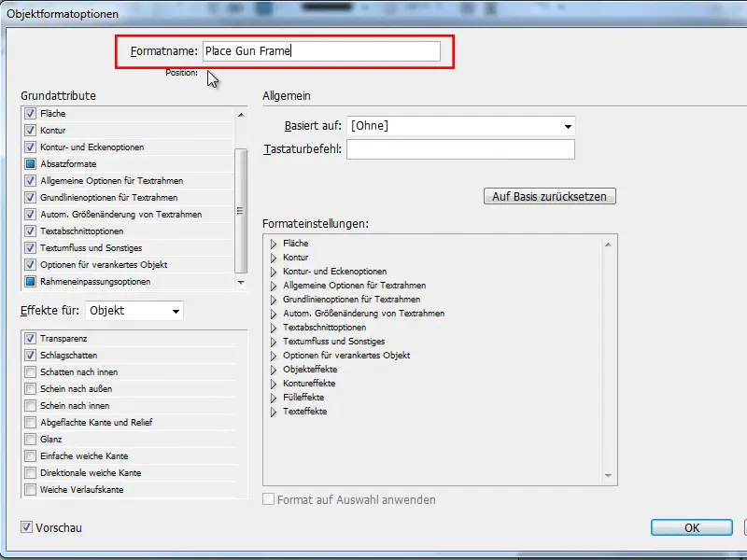Viewport: 747px width, 560px height.
Task: Select Weiche Verlaufskante row label
Action: tap(81, 489)
